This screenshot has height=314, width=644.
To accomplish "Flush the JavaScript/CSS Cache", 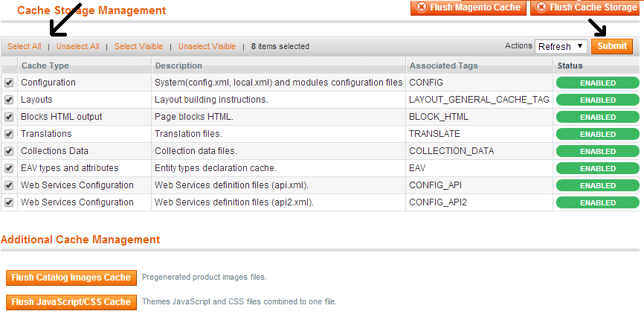I will click(x=71, y=302).
